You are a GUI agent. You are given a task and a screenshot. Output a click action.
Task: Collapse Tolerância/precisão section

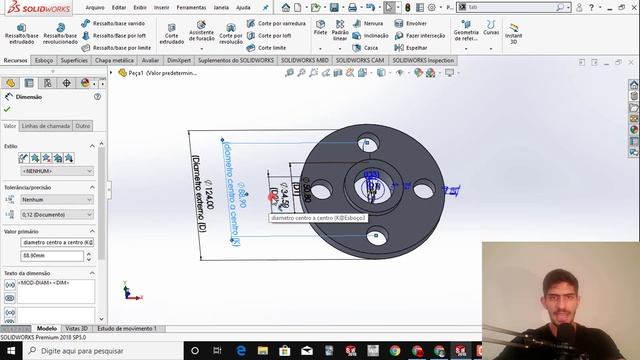(92, 187)
